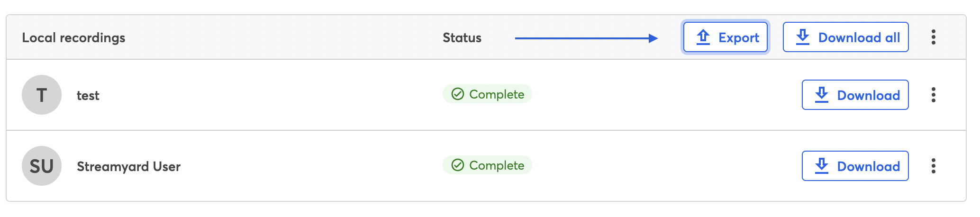Click the Download all button
This screenshot has width=980, height=217.
point(845,37)
